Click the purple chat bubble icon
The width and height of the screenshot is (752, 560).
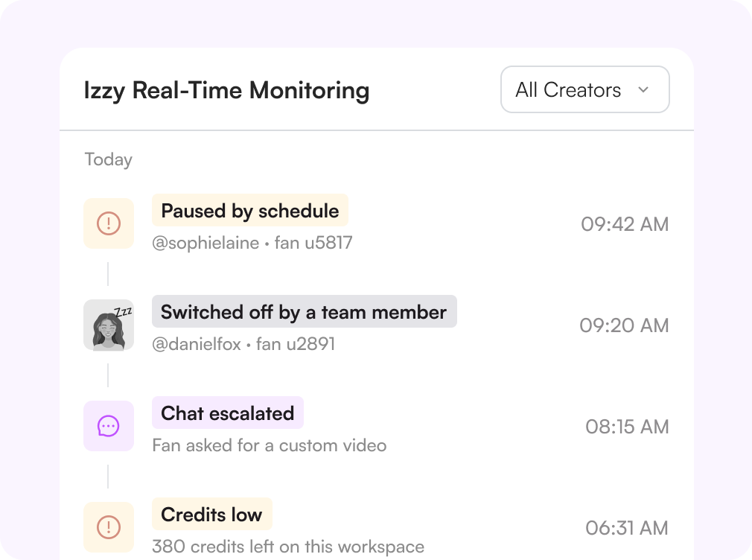(109, 426)
